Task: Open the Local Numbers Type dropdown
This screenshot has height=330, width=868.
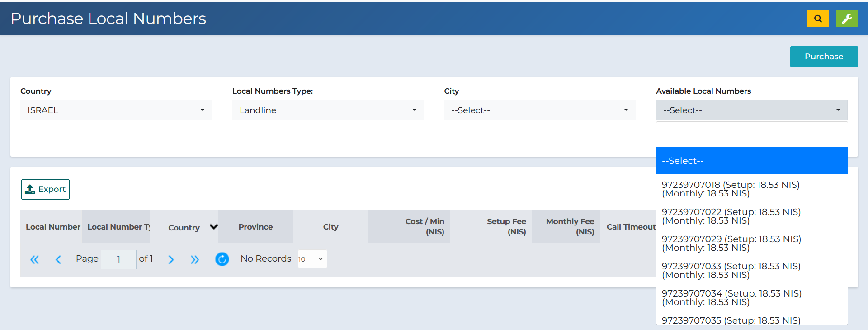Action: (328, 110)
